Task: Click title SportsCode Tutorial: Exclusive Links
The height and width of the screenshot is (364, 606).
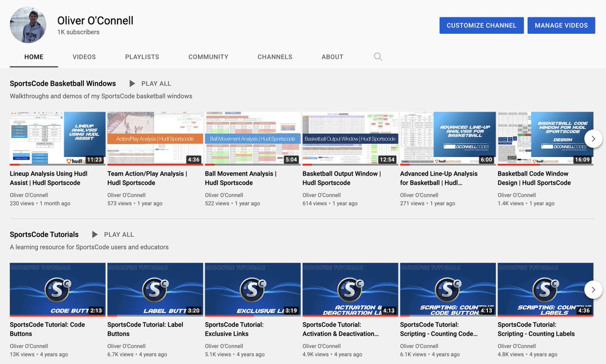Action: 234,329
